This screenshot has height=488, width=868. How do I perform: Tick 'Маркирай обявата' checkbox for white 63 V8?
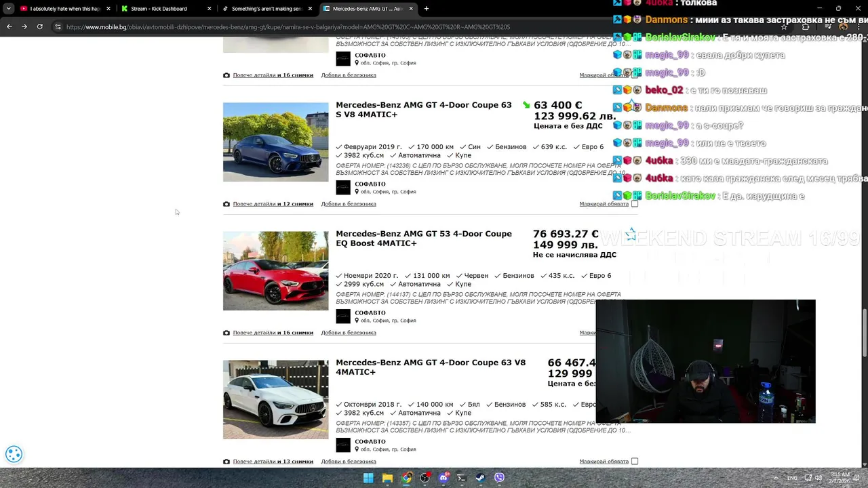635,462
